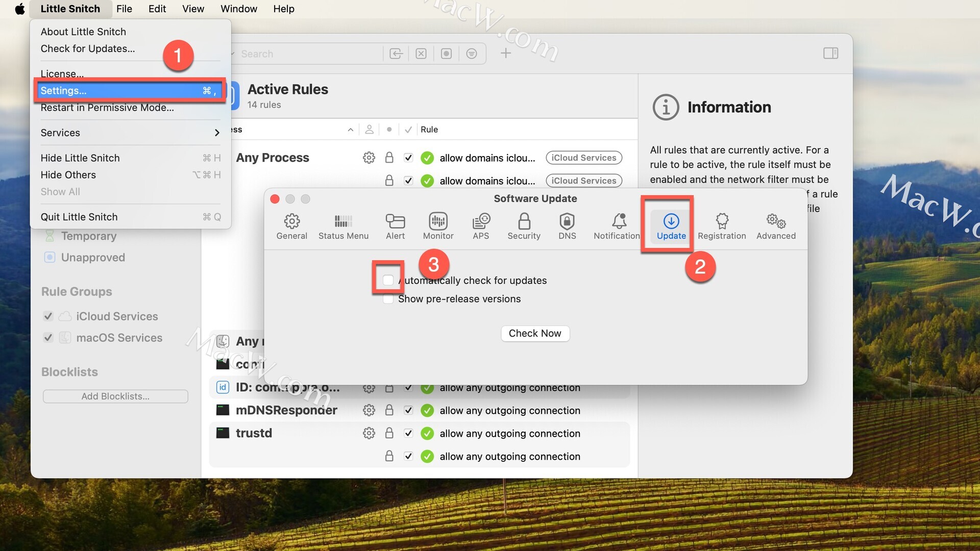The height and width of the screenshot is (551, 980).
Task: Open the APS settings tab
Action: tap(481, 226)
